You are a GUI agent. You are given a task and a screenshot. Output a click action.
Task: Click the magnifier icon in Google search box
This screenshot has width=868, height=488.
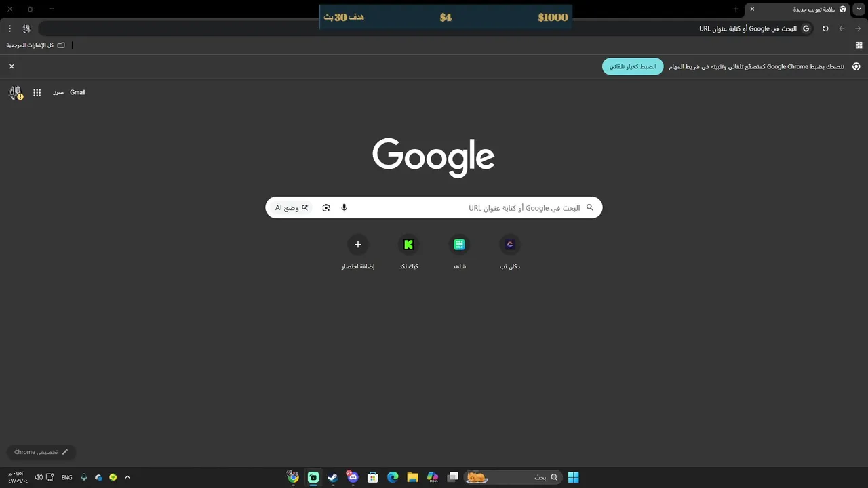(590, 208)
